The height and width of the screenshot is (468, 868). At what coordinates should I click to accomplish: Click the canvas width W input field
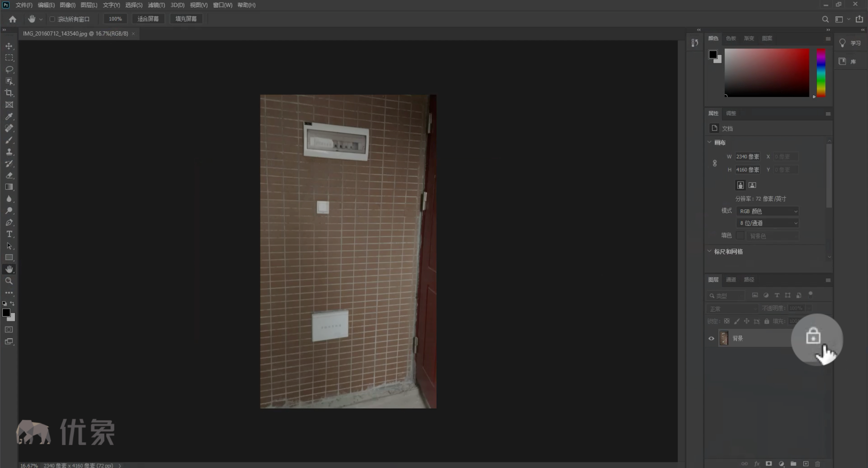click(x=748, y=156)
